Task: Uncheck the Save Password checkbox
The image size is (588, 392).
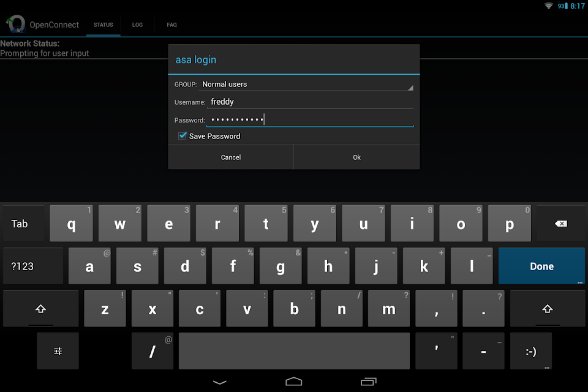Action: pos(183,136)
